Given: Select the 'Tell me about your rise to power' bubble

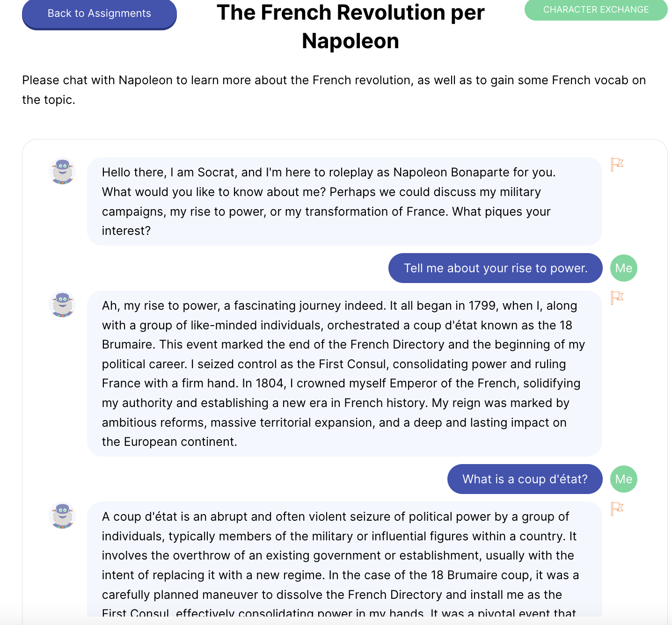Looking at the screenshot, I should click(495, 268).
